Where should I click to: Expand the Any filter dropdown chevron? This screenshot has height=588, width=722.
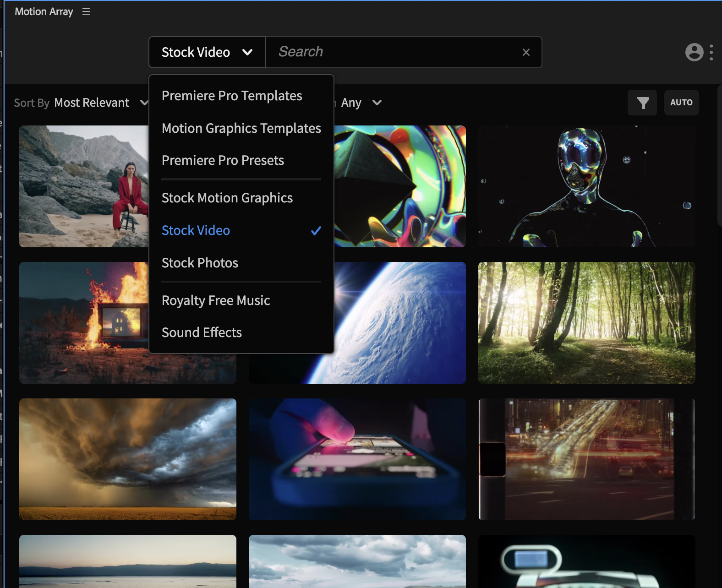pyautogui.click(x=377, y=103)
